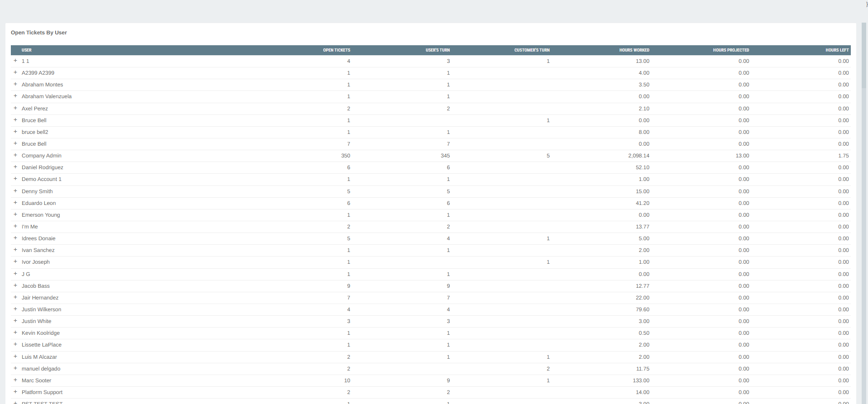This screenshot has width=868, height=404.
Task: Click the plus icon next to Jacob Bass
Action: click(15, 285)
